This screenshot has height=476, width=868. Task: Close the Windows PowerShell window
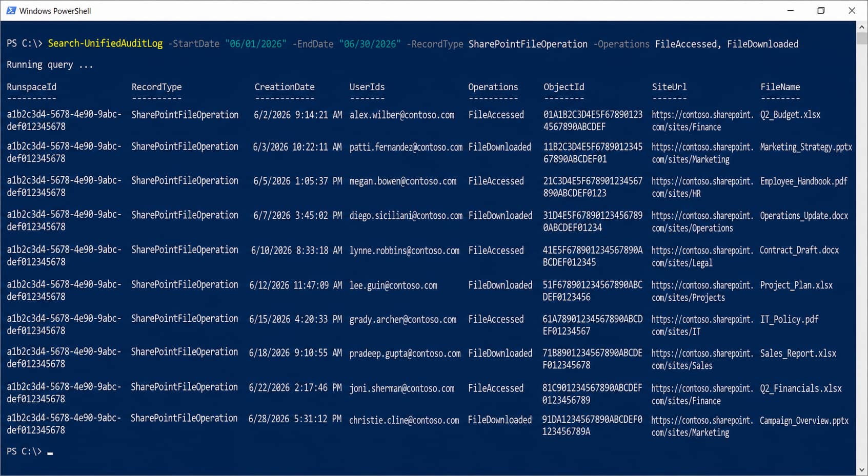[x=852, y=10]
